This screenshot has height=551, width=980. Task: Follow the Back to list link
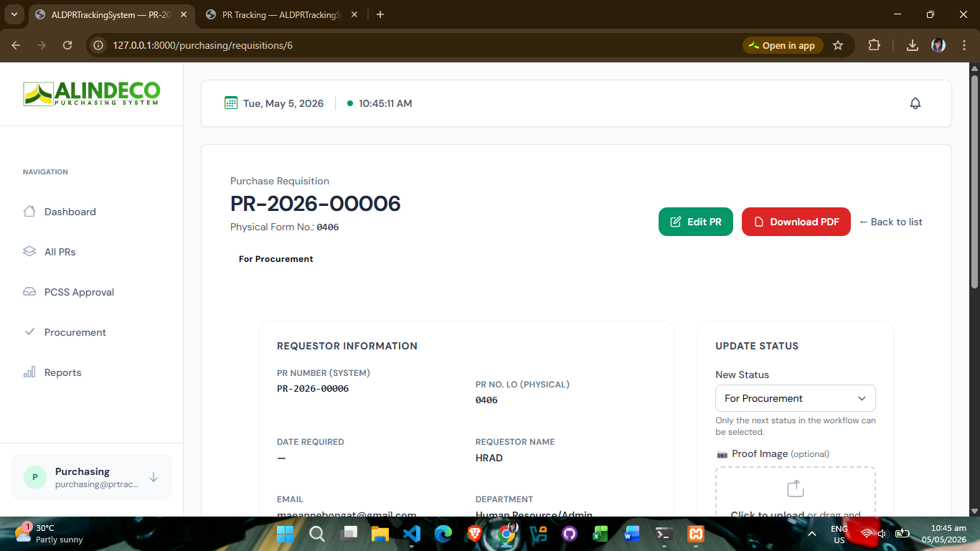[890, 222]
